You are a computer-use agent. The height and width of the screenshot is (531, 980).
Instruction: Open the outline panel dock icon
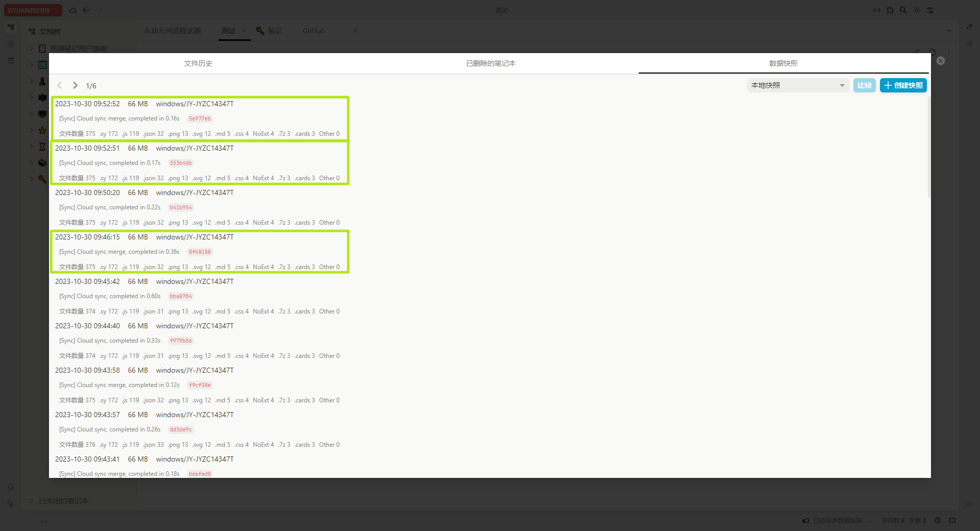coord(11,44)
